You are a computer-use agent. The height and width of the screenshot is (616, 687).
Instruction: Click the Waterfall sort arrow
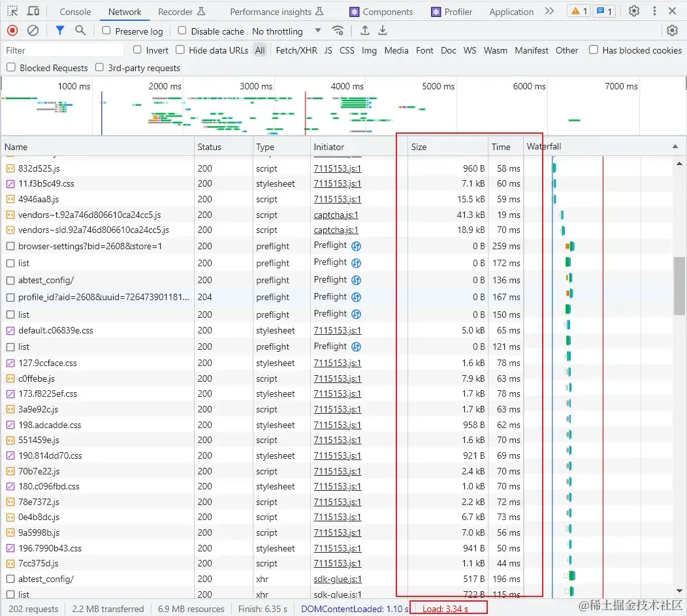click(x=675, y=147)
